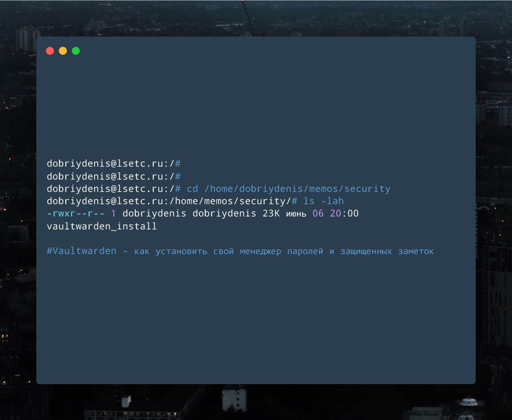Click the '23K' file size value
Screen dimensions: 512x420
click(x=271, y=214)
